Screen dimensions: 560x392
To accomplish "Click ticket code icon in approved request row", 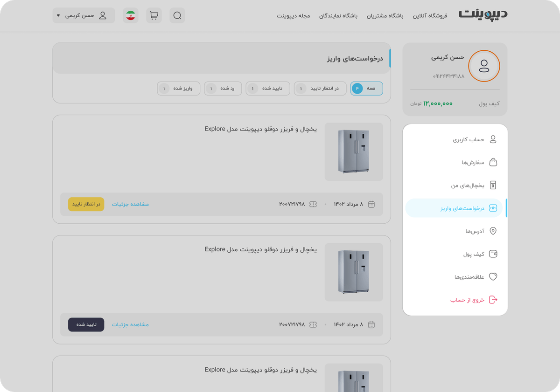I will point(313,324).
